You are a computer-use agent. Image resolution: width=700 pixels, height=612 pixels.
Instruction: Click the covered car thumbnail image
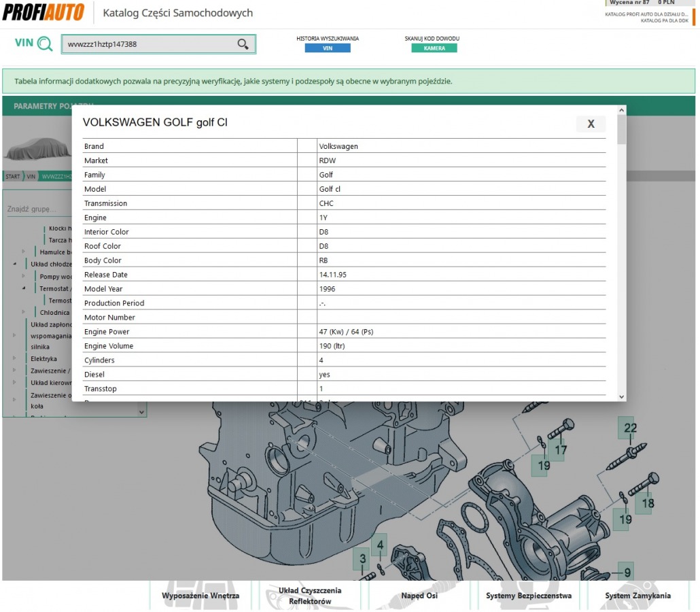(x=37, y=149)
